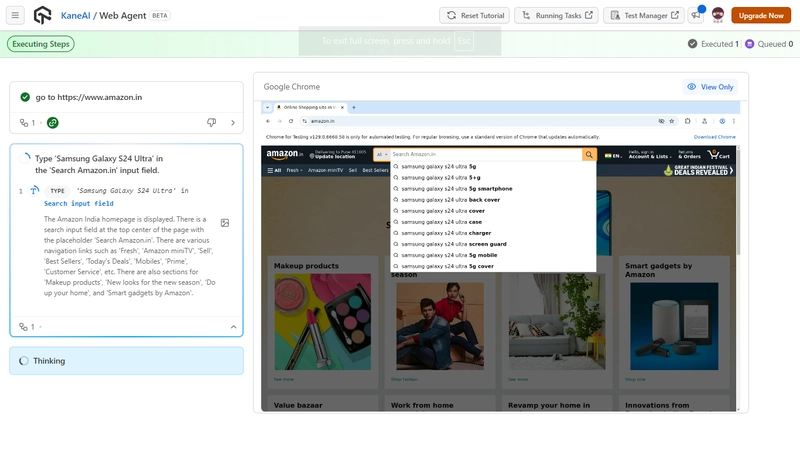Select suggestion 'samsung galaxy s24 ultra back cover'

pos(493,199)
